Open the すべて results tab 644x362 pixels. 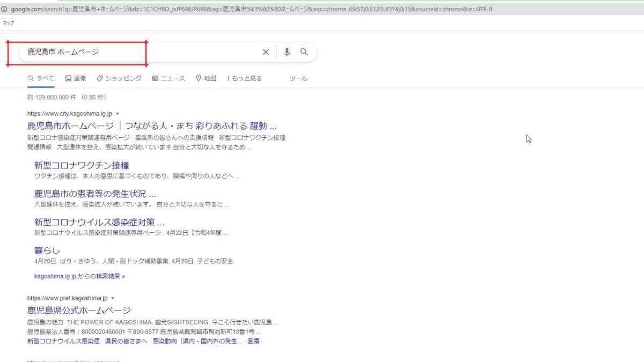tap(41, 78)
